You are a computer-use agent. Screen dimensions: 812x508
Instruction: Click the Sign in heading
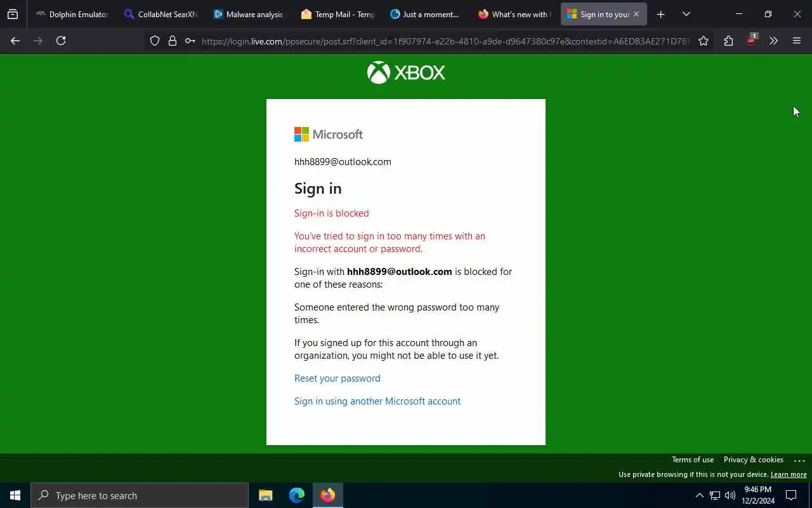click(x=318, y=189)
